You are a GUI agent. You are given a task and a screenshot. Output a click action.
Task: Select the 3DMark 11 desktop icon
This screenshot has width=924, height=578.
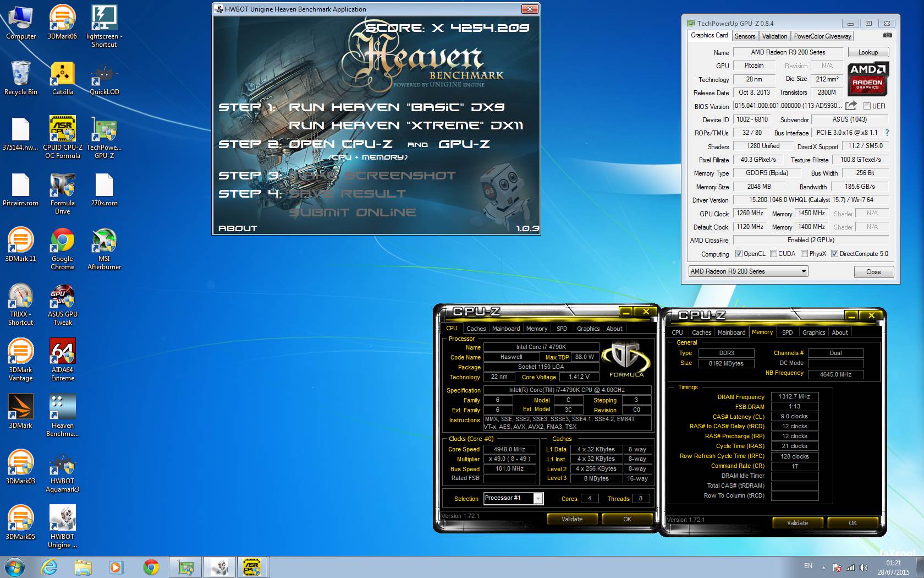[x=21, y=245]
